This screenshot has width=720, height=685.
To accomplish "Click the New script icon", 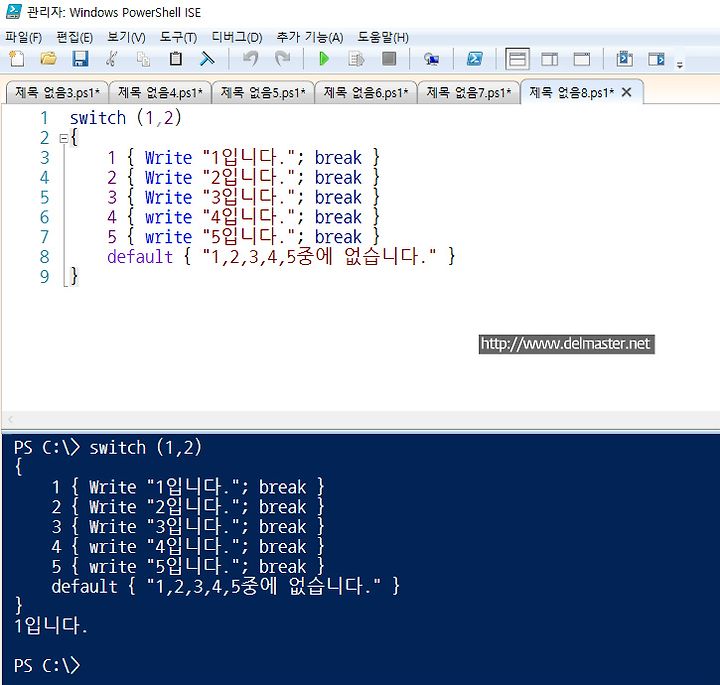I will tap(17, 59).
